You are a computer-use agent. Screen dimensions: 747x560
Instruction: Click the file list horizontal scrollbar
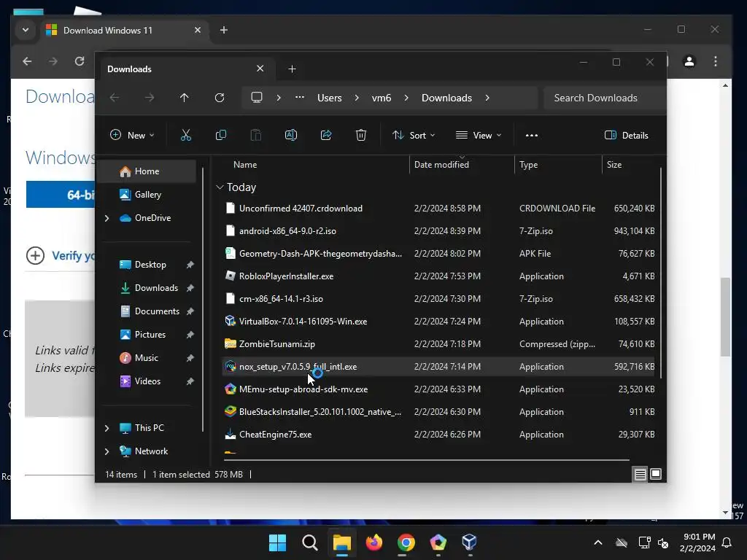pyautogui.click(x=427, y=460)
